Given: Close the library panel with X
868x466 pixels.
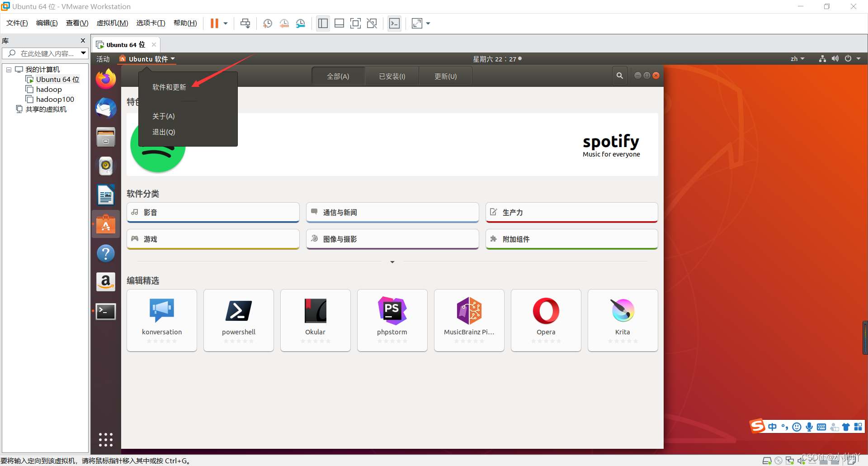Looking at the screenshot, I should click(x=83, y=41).
